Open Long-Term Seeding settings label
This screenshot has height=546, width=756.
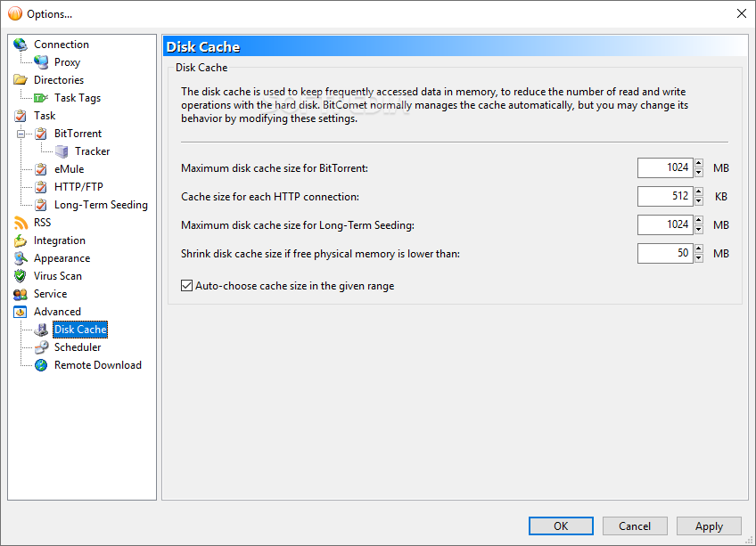click(x=101, y=205)
